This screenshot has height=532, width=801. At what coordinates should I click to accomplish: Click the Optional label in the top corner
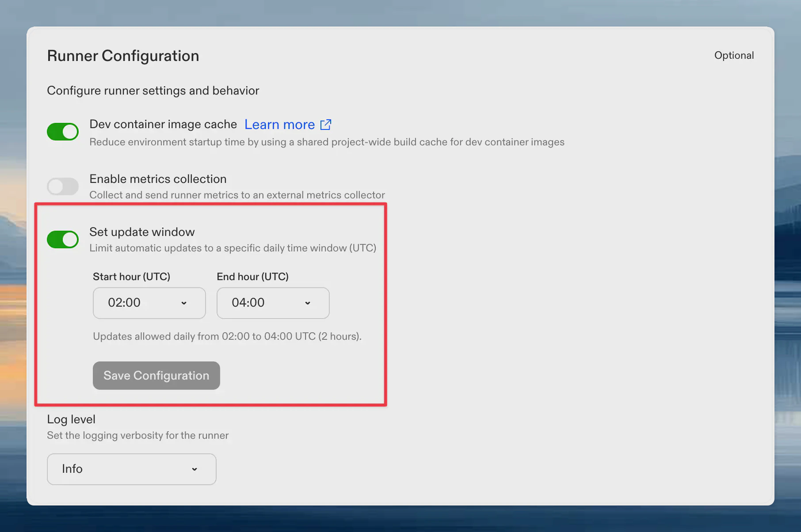pyautogui.click(x=734, y=55)
